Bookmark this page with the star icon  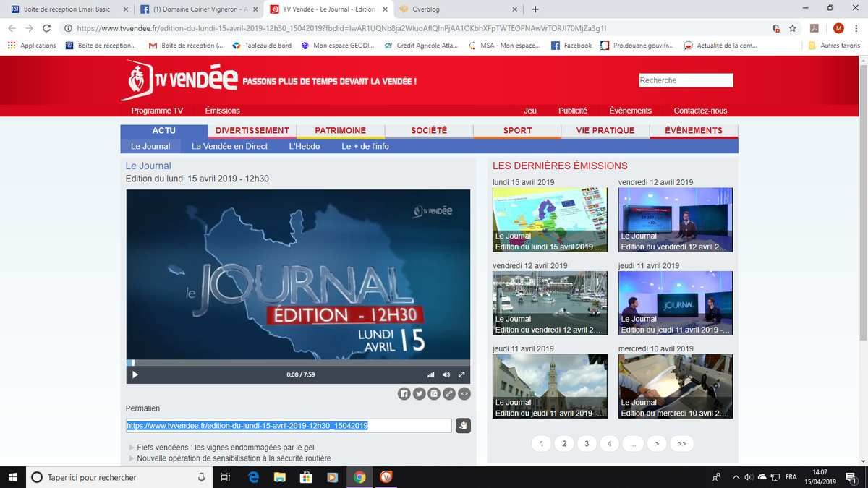click(793, 28)
